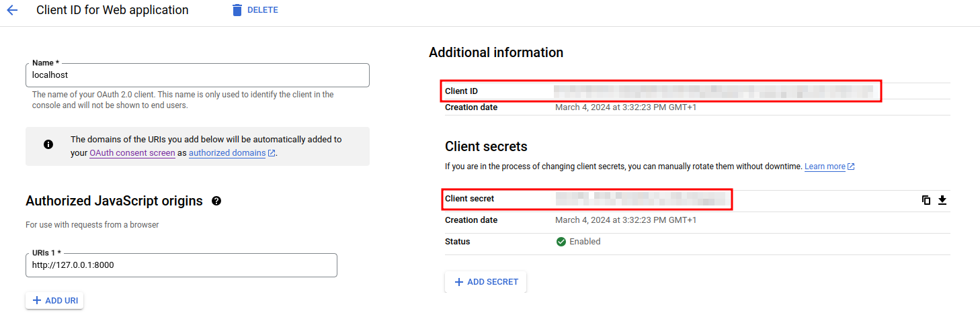Screen dimensions: 980x327
Task: Click the Client ID for Web application title
Action: (x=112, y=10)
